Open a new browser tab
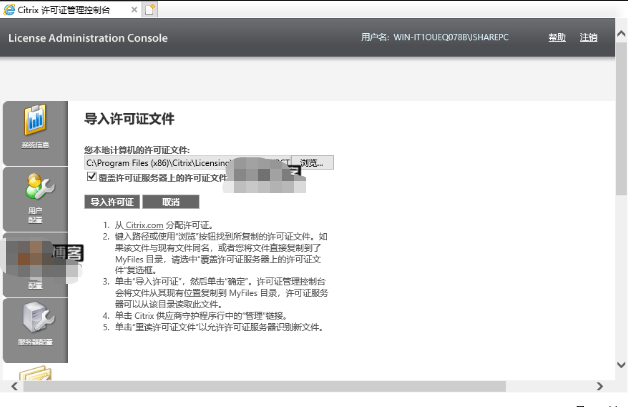This screenshot has height=407, width=628. pyautogui.click(x=149, y=10)
